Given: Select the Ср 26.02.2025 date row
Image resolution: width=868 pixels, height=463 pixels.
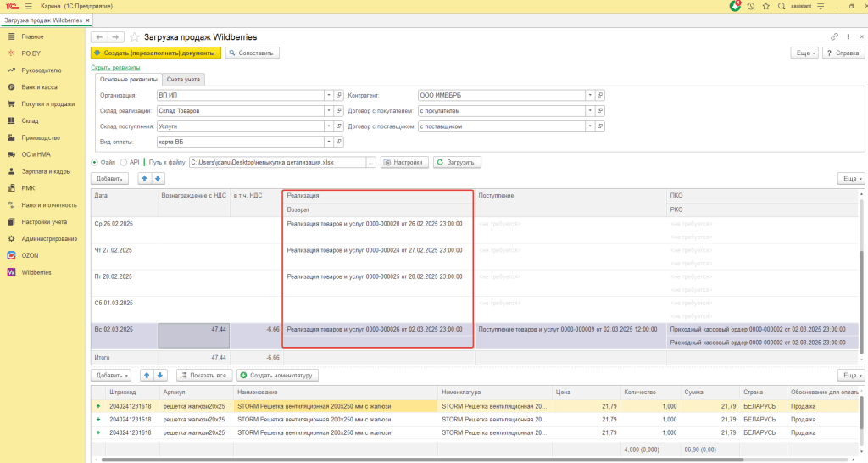Looking at the screenshot, I should click(x=125, y=224).
